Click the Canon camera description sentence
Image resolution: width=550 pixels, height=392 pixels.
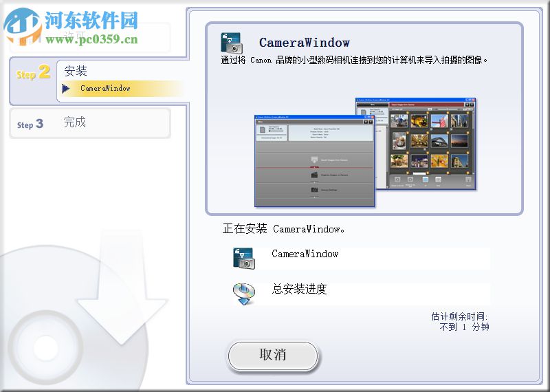pos(354,60)
